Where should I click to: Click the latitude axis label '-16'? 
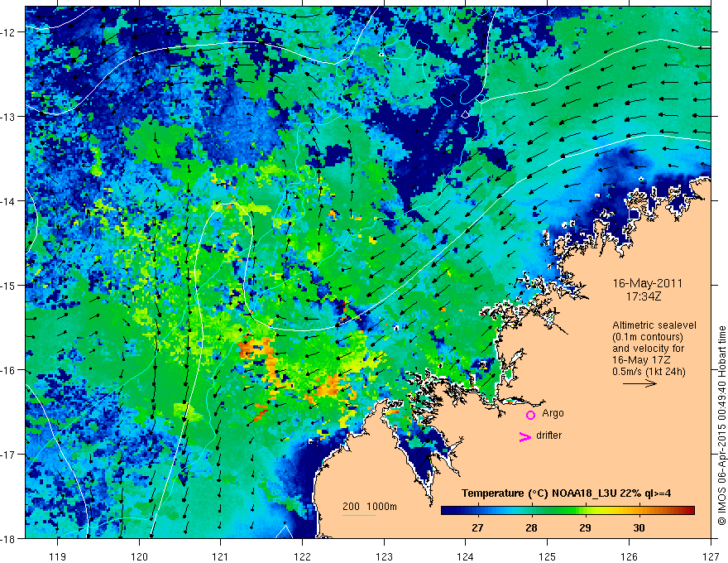8,370
